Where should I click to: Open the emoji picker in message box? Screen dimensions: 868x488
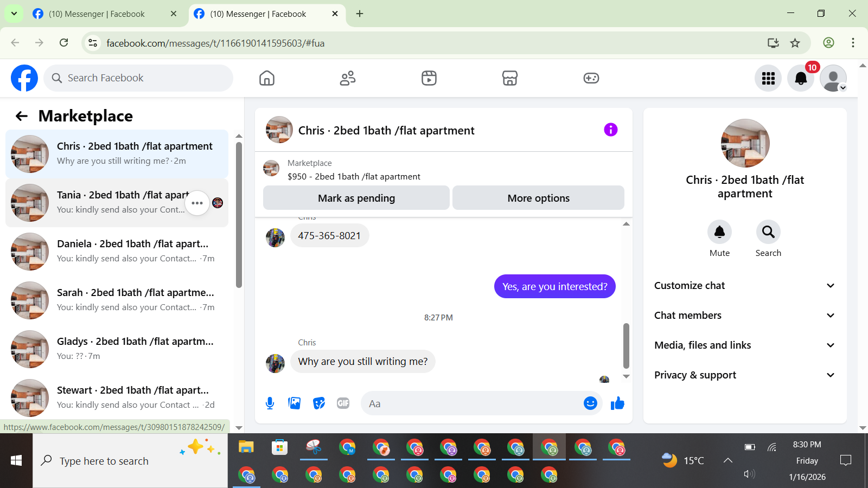coord(590,403)
